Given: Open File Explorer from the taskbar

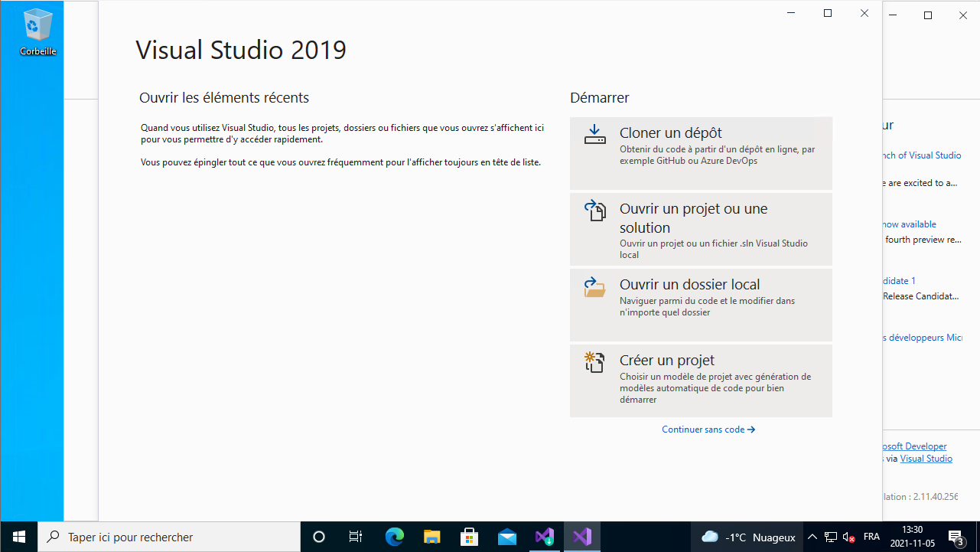Looking at the screenshot, I should pos(432,537).
